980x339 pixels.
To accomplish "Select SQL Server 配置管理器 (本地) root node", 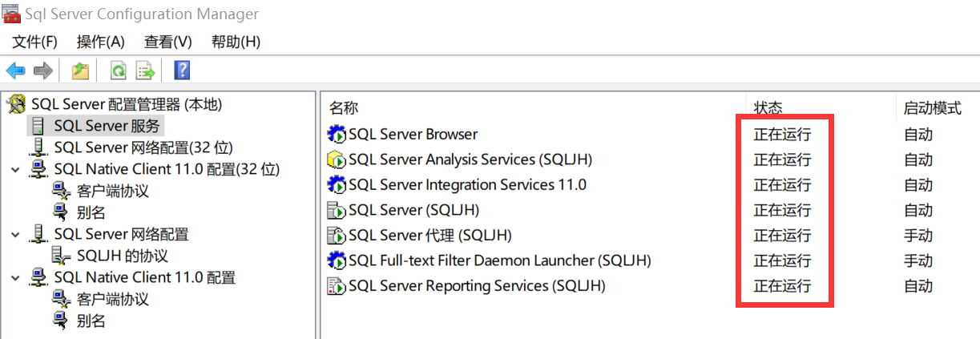I will tap(126, 104).
